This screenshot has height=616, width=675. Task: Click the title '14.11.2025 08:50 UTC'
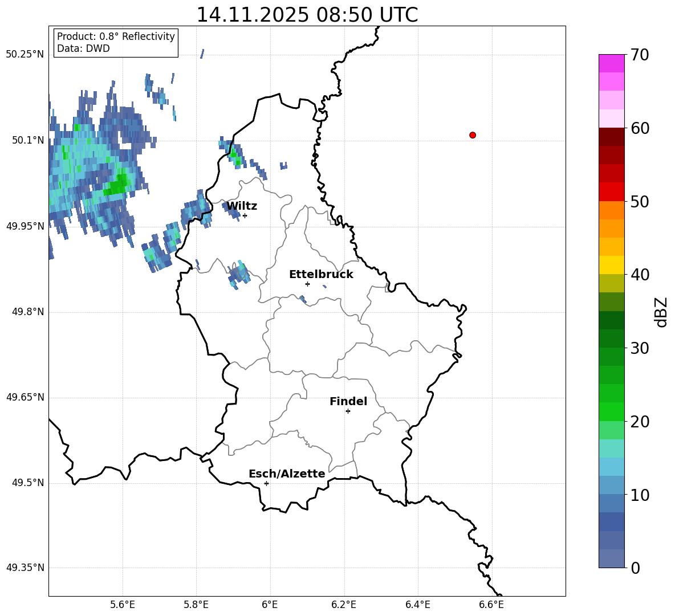point(307,15)
